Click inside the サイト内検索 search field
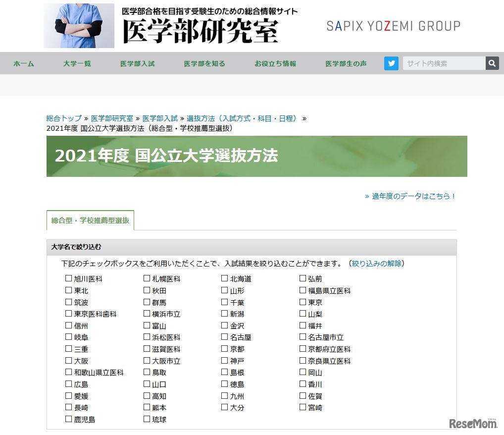The height and width of the screenshot is (435, 504). [x=443, y=63]
